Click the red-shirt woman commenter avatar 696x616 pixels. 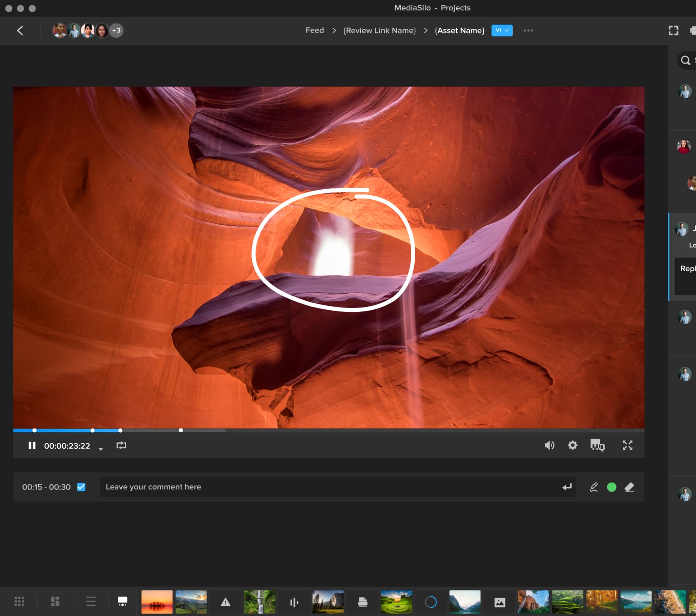684,146
